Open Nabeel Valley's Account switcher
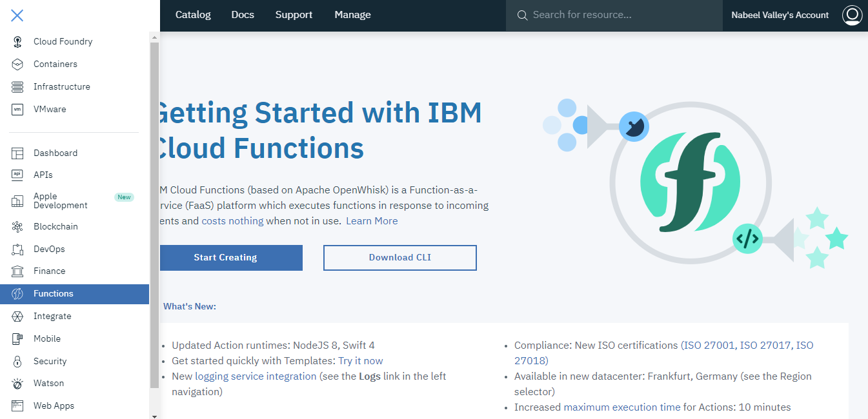Image resolution: width=868 pixels, height=419 pixels. pos(780,15)
